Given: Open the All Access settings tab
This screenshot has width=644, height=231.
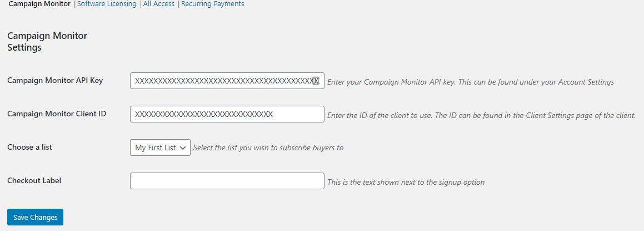Looking at the screenshot, I should [159, 4].
